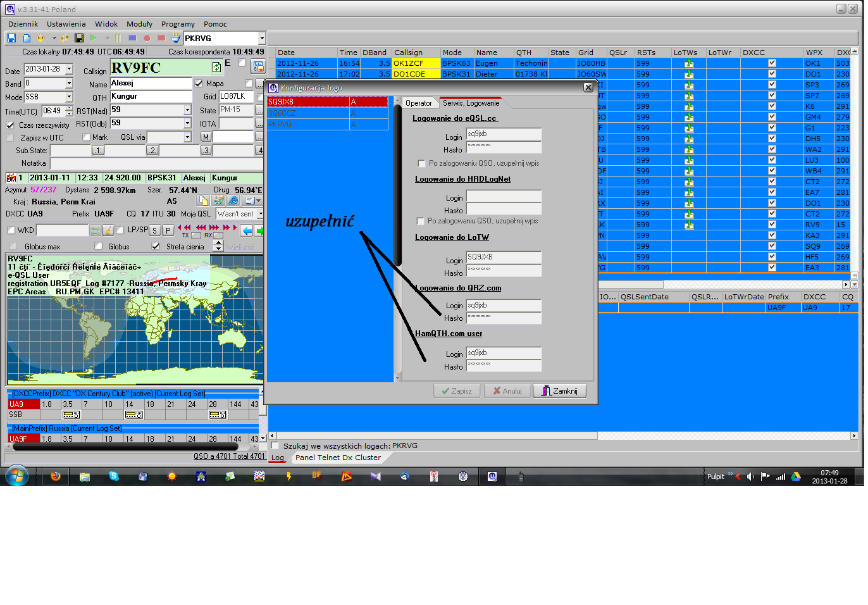The height and width of the screenshot is (605, 868).
Task: Click the radio icon under 28 in SSB row
Action: pyautogui.click(x=218, y=415)
